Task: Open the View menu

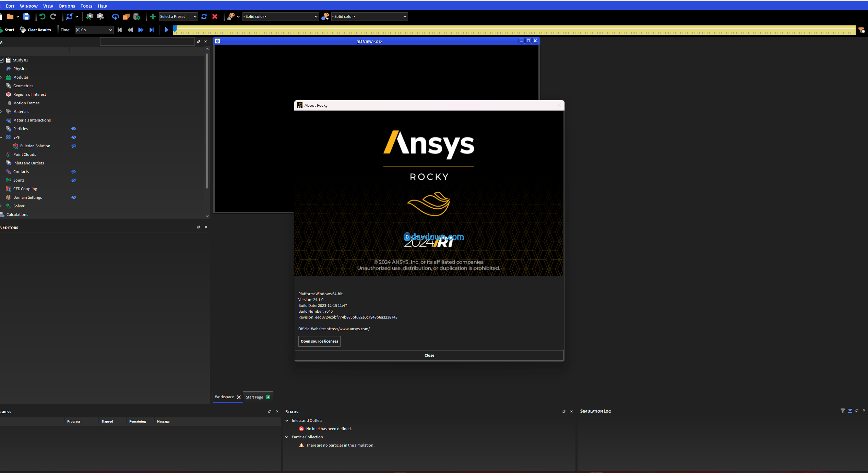Action: pyautogui.click(x=48, y=6)
